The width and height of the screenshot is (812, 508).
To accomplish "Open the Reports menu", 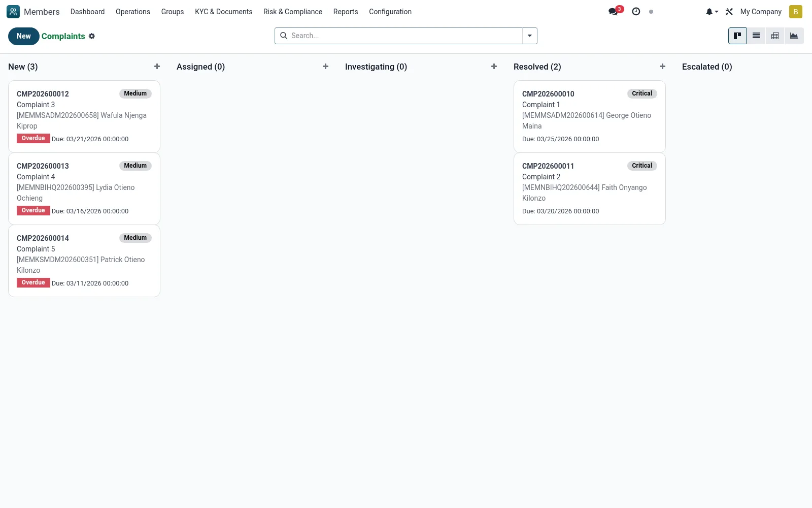I will [346, 12].
